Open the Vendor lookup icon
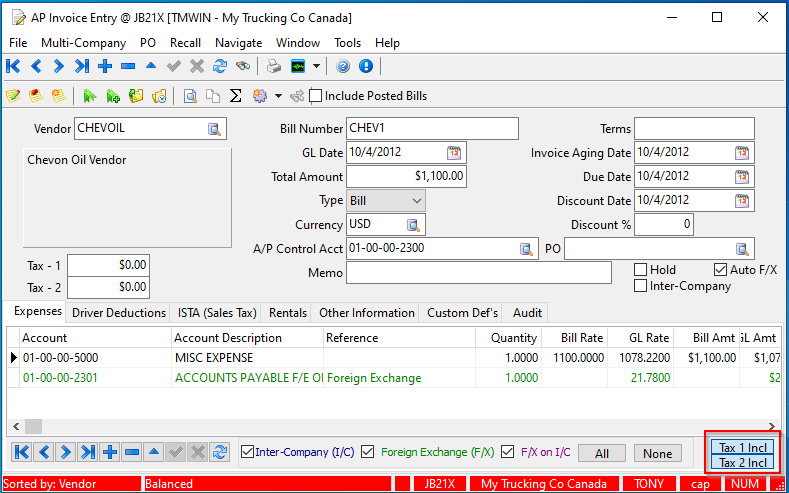This screenshot has height=493, width=789. coord(215,129)
